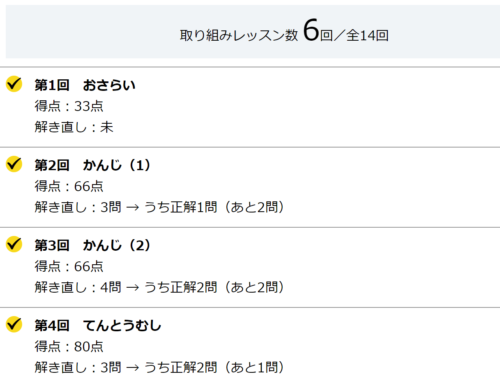Open lesson 第3回 かんじ（2）
The width and height of the screenshot is (500, 381).
93,245
